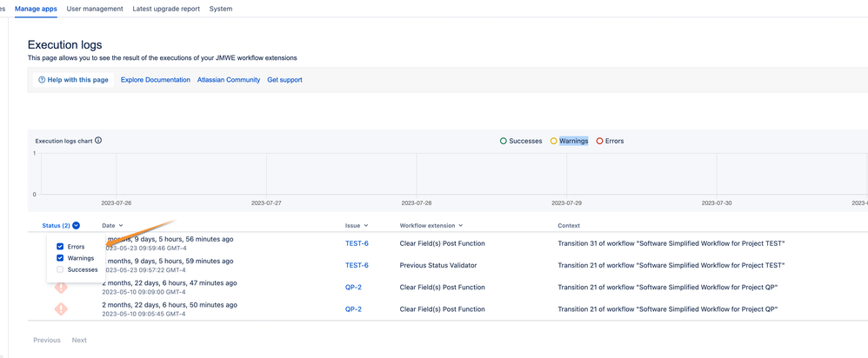Screen dimensions: 868x358
Task: Click the Previous Status Validator text
Action: (x=437, y=265)
